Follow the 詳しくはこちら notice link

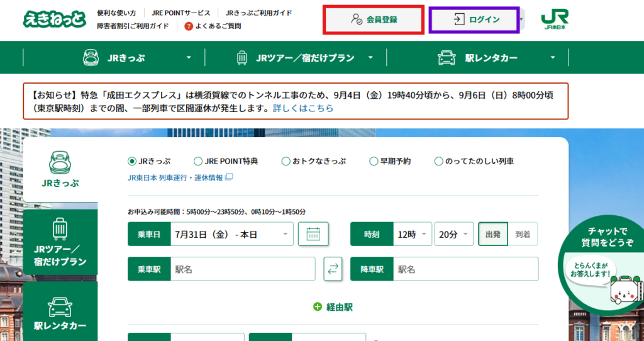click(303, 108)
